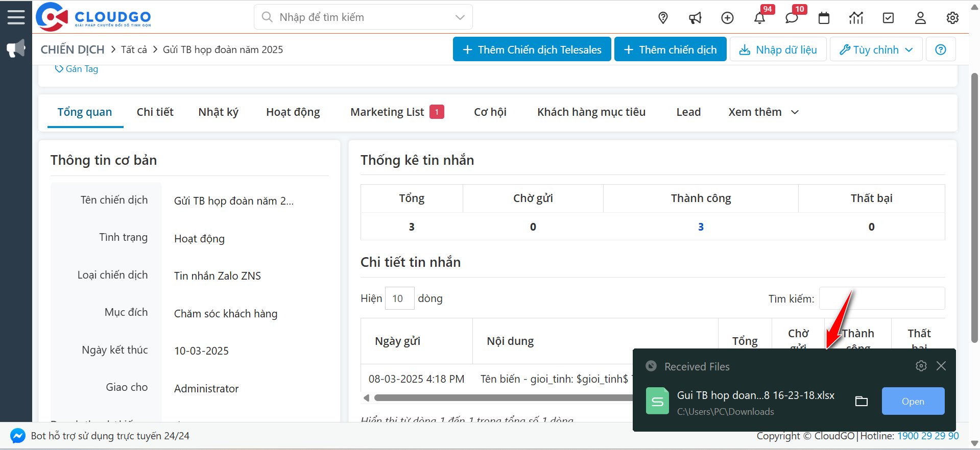Click the Hoạt động status value
Viewport: 980px width, 450px height.
[199, 239]
